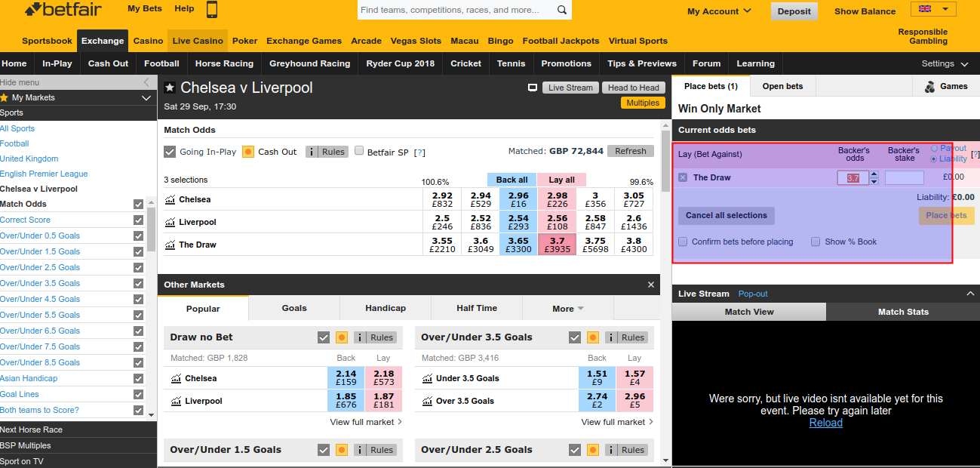Toggle Over/Under 2.5 Goals sidebar checkbox
The height and width of the screenshot is (468, 980).
point(138,267)
